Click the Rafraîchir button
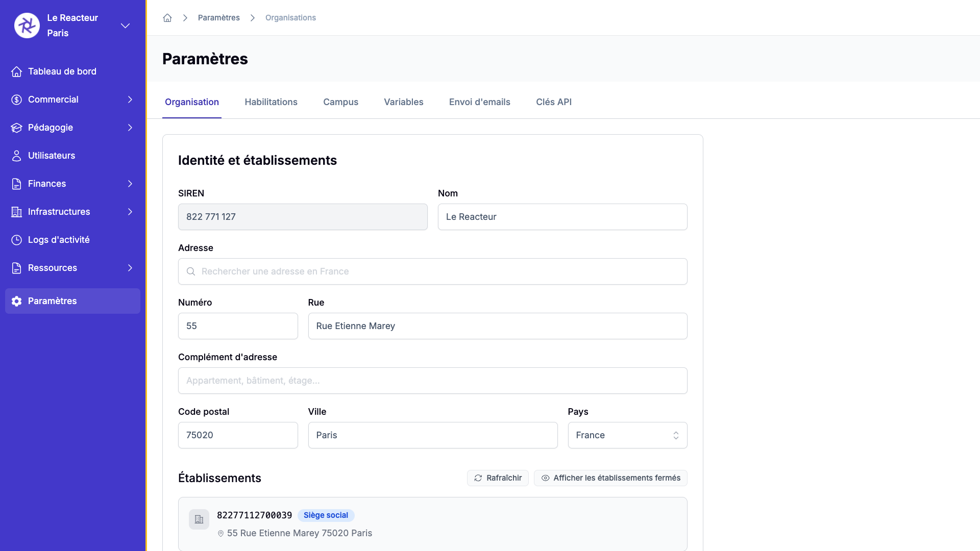The image size is (980, 551). coord(498,478)
